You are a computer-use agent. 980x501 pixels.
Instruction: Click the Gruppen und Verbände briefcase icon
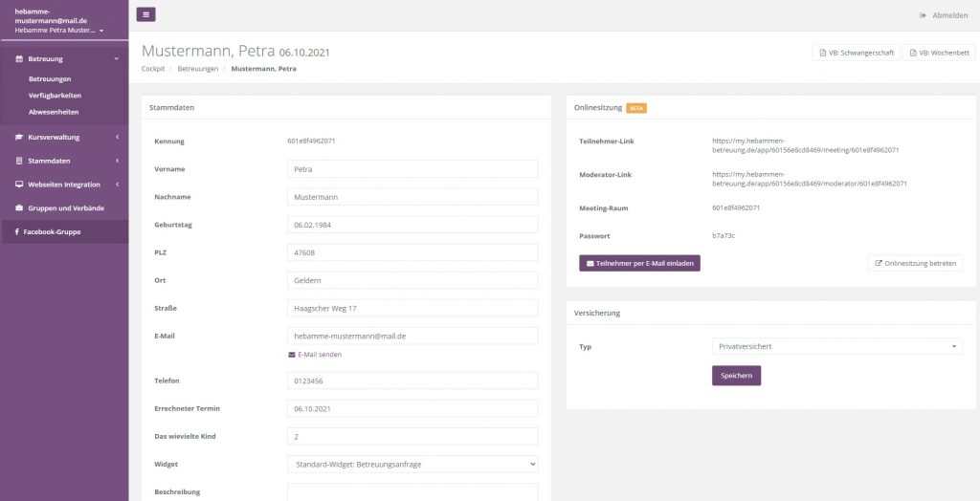point(19,207)
